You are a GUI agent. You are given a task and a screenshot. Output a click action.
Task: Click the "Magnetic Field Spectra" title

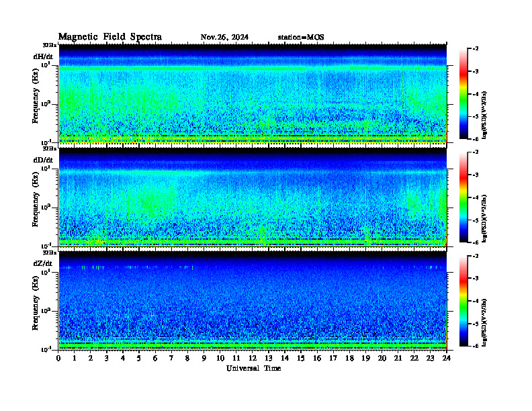[x=110, y=37]
